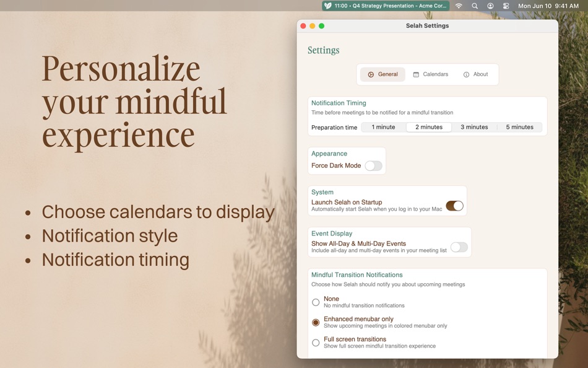Choose Full screen transitions radio button

click(x=316, y=343)
